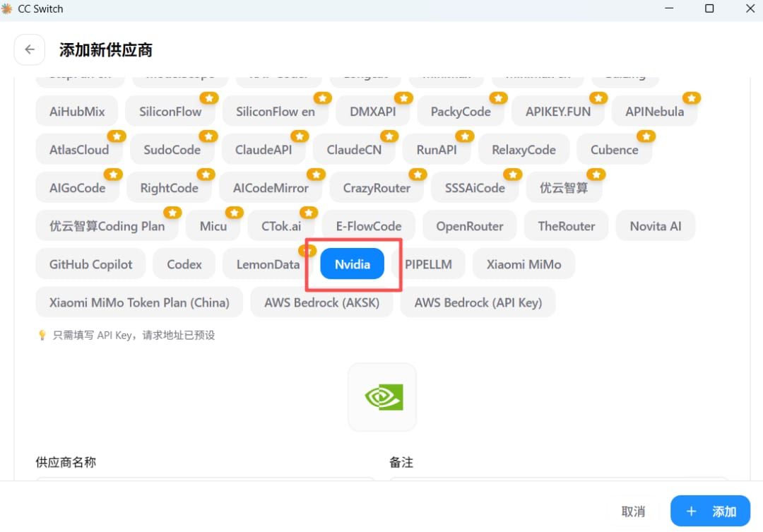The width and height of the screenshot is (763, 532).
Task: Select the TheRouter provider
Action: [567, 226]
